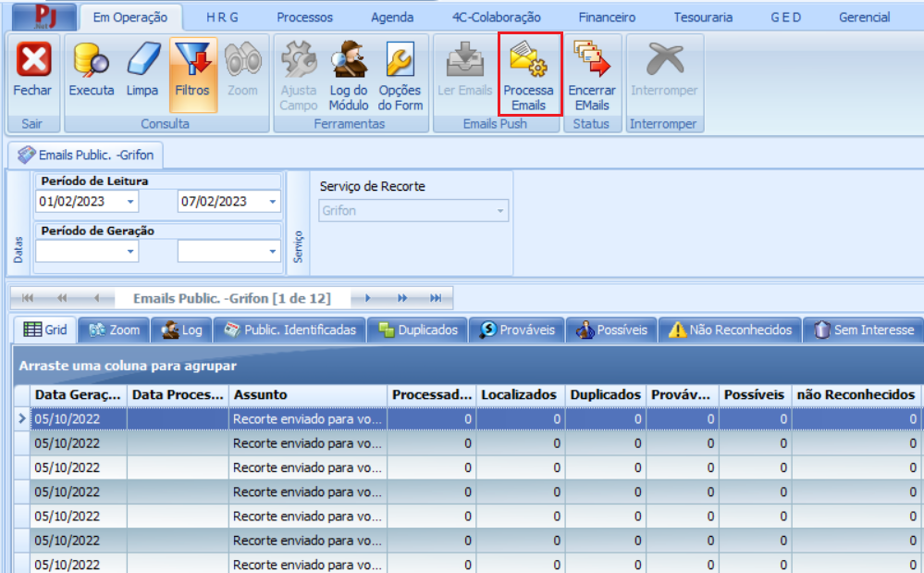Select the Public. Identificadas tab
Viewport: 924px width, 573px height.
click(x=290, y=330)
